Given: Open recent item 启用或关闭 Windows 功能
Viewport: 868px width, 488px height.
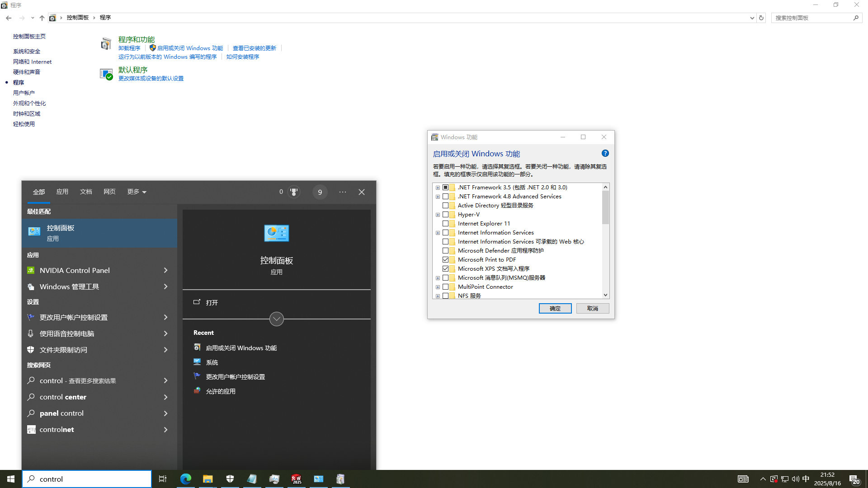Looking at the screenshot, I should (241, 348).
